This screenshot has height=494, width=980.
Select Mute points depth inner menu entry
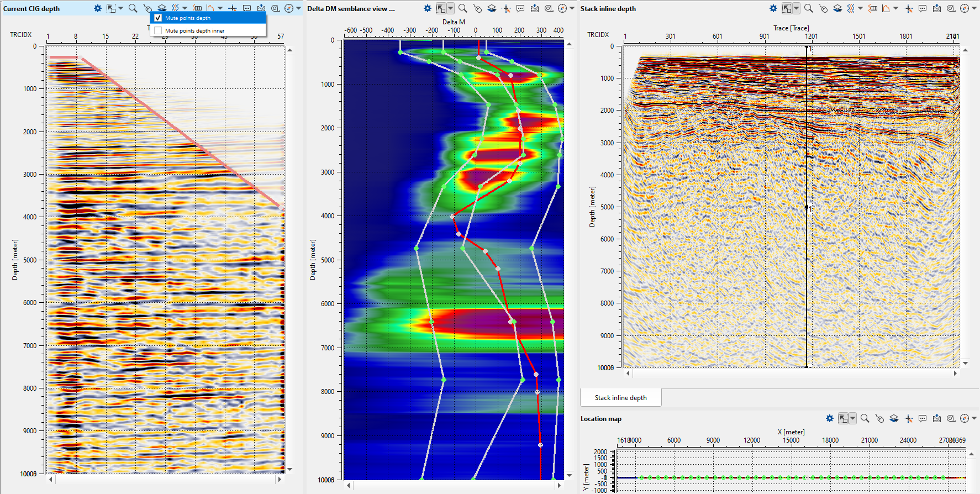click(x=194, y=30)
